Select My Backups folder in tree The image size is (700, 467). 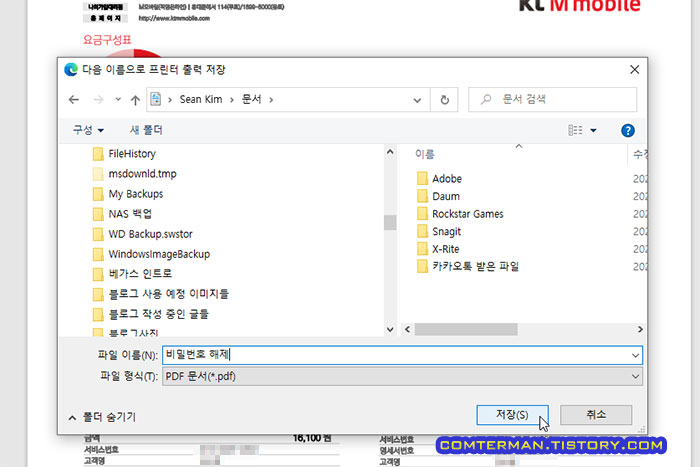pos(136,194)
